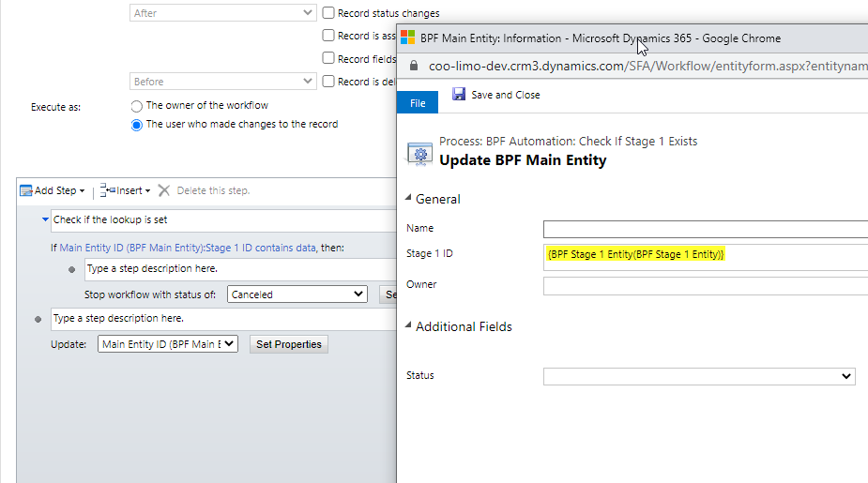The height and width of the screenshot is (483, 868).
Task: Click 'Delete this step.'
Action: point(213,190)
